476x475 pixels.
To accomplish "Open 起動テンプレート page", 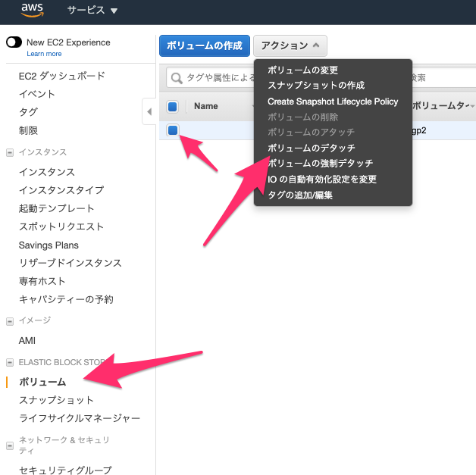I will (x=56, y=208).
